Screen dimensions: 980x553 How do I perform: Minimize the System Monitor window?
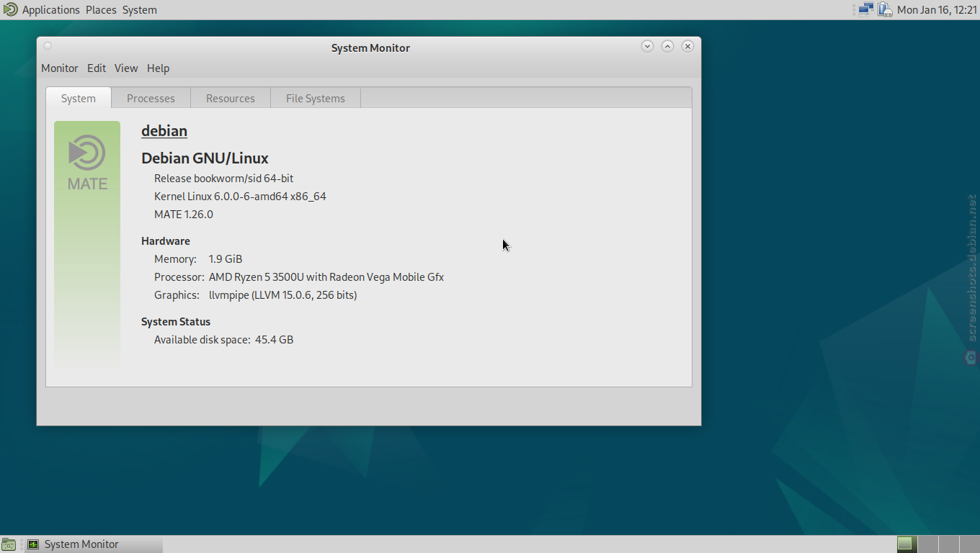[647, 46]
